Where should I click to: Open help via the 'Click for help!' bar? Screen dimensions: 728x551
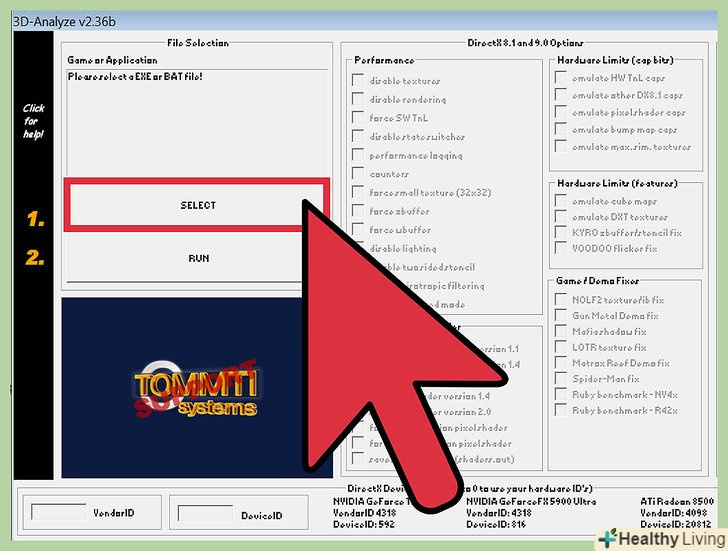[x=33, y=122]
